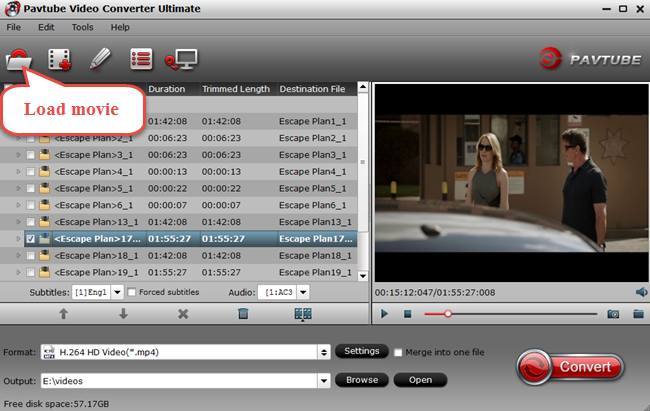Click the Settings button
The width and height of the screenshot is (650, 411).
(362, 351)
